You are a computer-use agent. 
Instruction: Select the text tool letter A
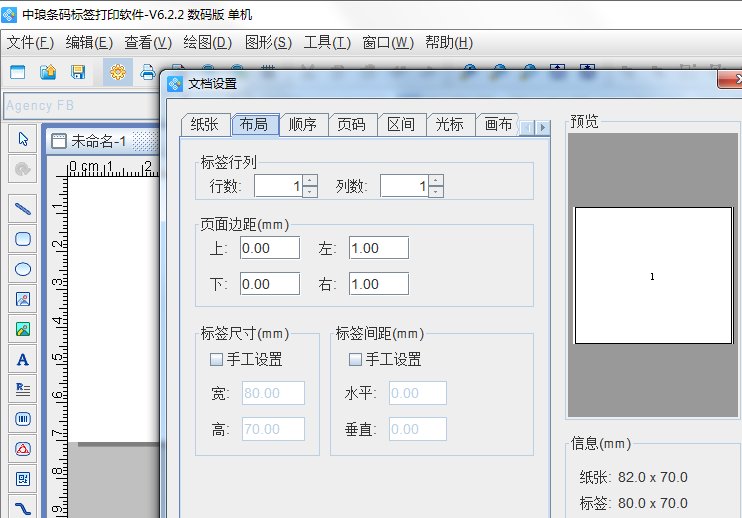click(23, 359)
